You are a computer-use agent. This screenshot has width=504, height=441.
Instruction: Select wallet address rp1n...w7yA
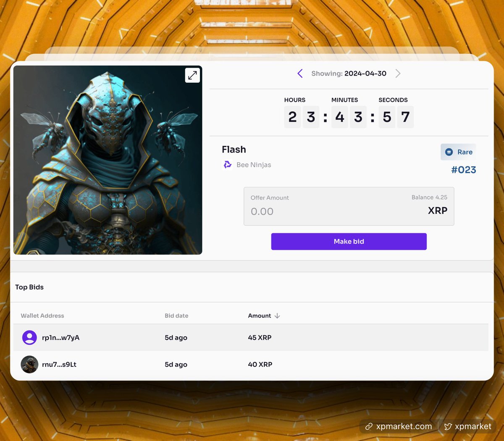point(60,338)
